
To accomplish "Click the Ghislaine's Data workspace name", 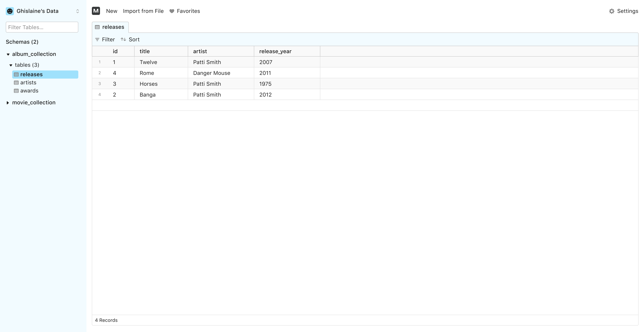I will pos(37,11).
